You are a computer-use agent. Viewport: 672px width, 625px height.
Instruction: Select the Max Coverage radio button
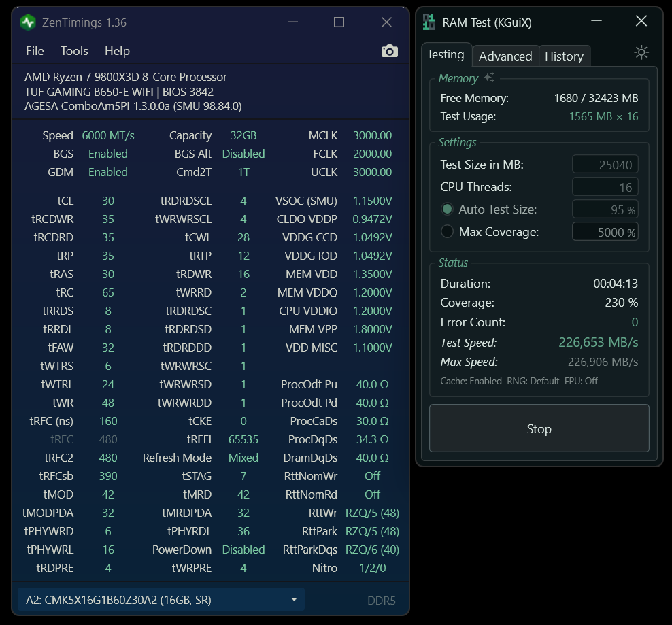pos(447,231)
